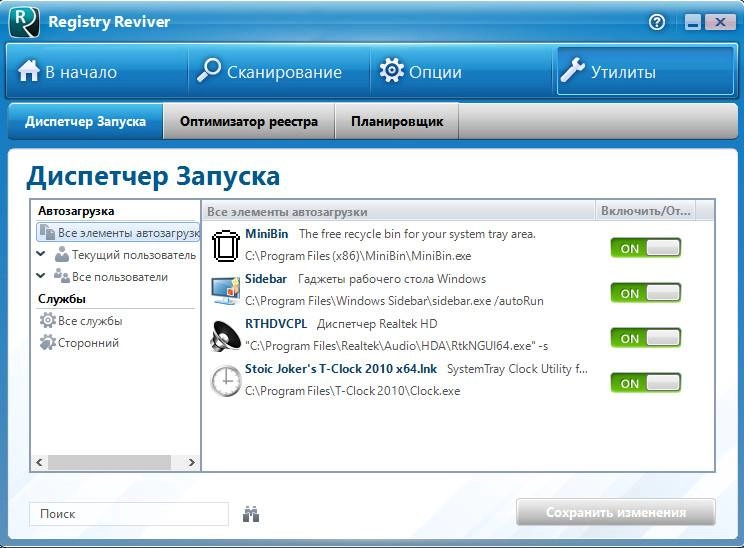Minimize the Registry Reviver window
744x548 pixels.
click(692, 22)
